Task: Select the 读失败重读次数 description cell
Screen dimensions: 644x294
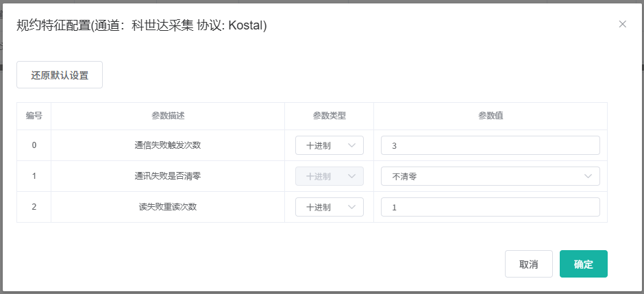Action: [x=168, y=207]
